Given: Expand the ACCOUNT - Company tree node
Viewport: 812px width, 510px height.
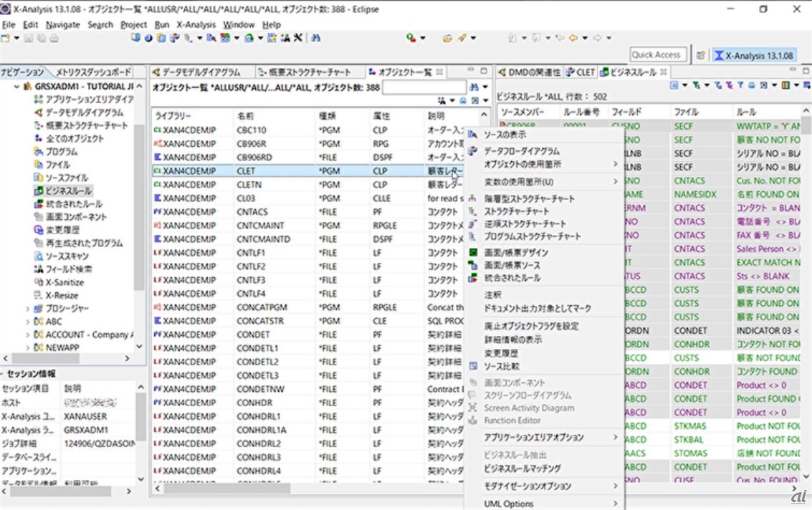Looking at the screenshot, I should point(28,335).
